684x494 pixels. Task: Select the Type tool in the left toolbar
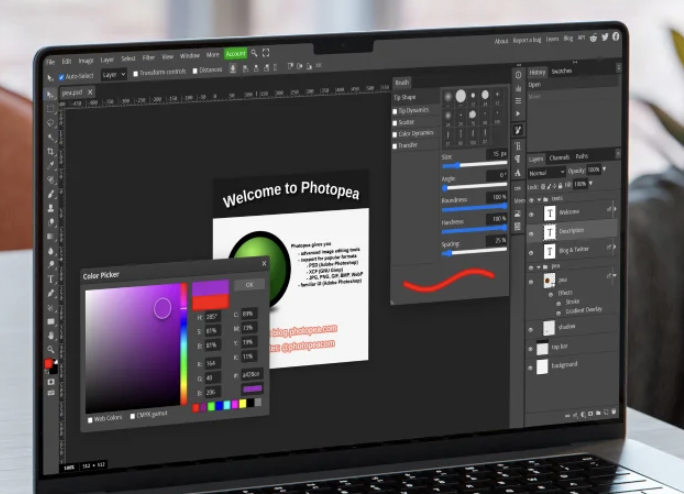(x=50, y=278)
